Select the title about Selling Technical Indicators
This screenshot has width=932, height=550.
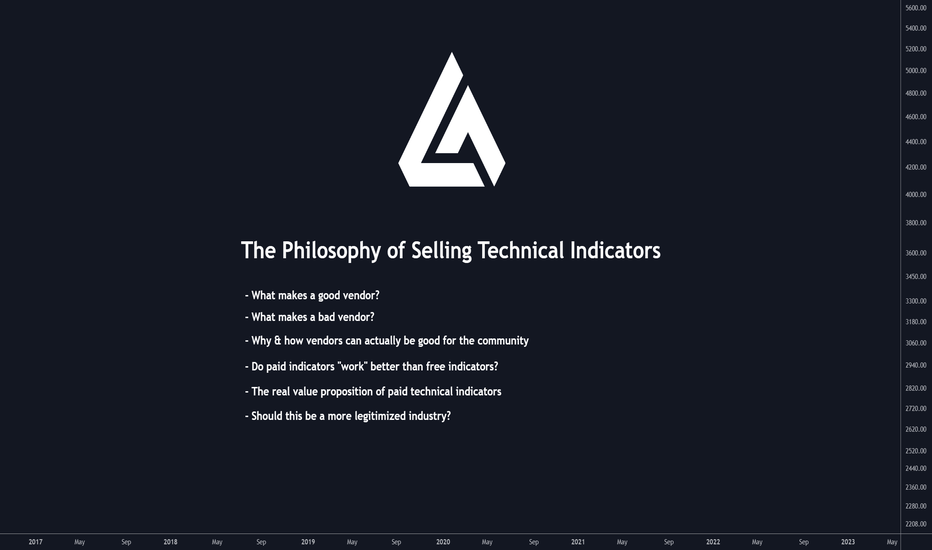click(x=451, y=250)
